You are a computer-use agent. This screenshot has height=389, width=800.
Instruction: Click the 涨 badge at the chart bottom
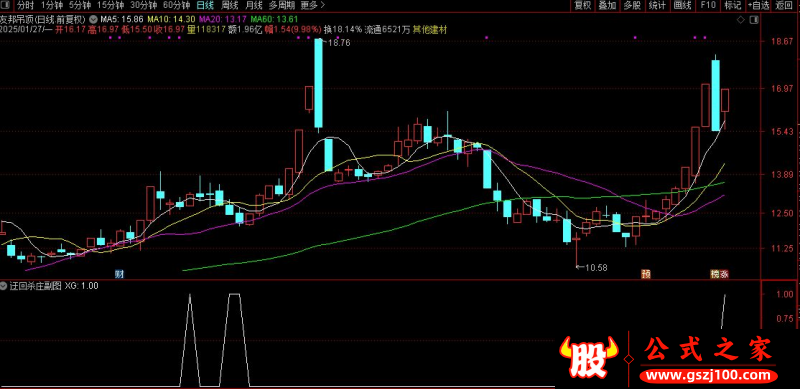coord(724,274)
